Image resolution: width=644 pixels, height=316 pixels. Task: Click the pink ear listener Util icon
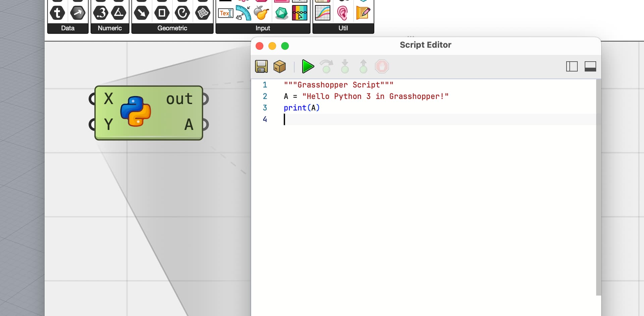click(342, 13)
